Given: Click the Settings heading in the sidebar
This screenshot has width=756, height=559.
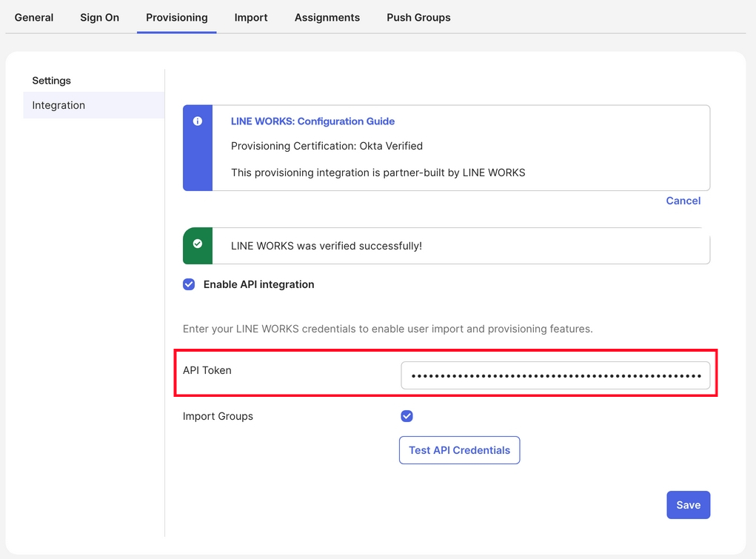Looking at the screenshot, I should click(x=52, y=81).
